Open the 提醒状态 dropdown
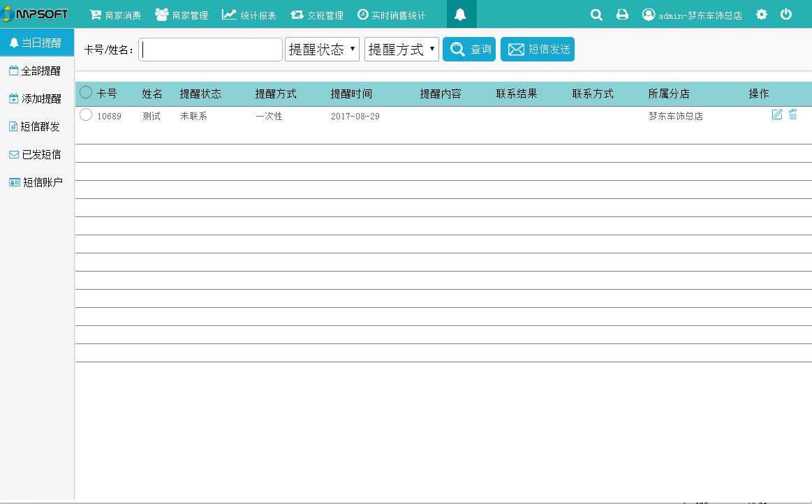The image size is (812, 504). [x=322, y=50]
